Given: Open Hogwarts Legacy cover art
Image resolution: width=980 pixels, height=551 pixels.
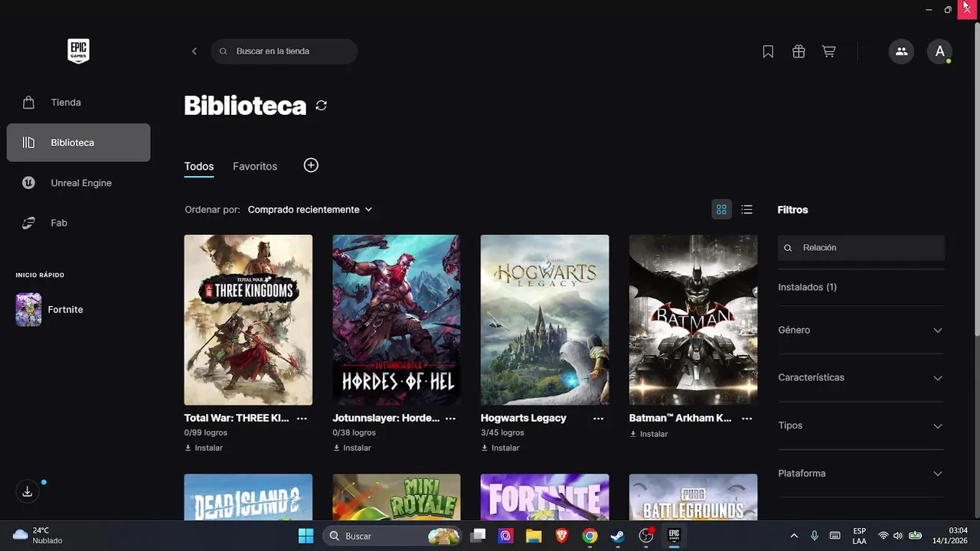Looking at the screenshot, I should click(545, 320).
